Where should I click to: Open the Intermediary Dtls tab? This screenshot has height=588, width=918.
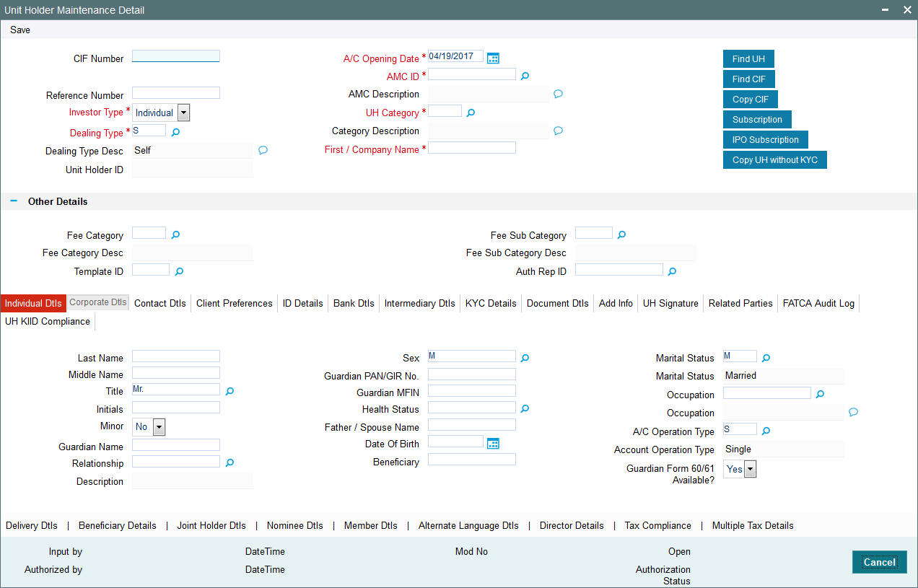420,303
